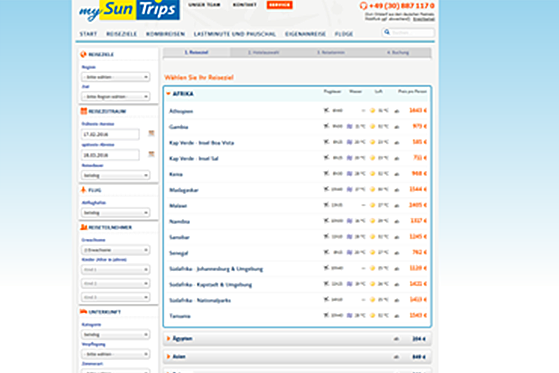The image size is (559, 373).
Task: Click the orange Service button
Action: [280, 5]
